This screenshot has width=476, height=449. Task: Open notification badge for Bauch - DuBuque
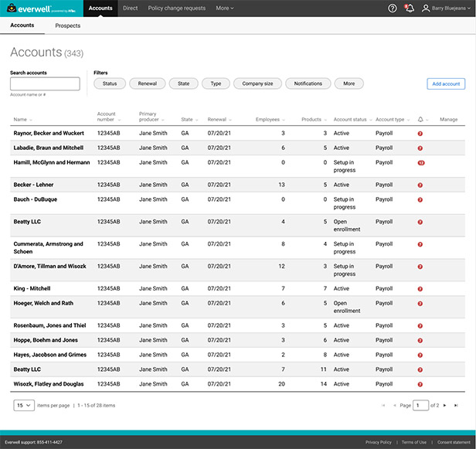coord(420,199)
